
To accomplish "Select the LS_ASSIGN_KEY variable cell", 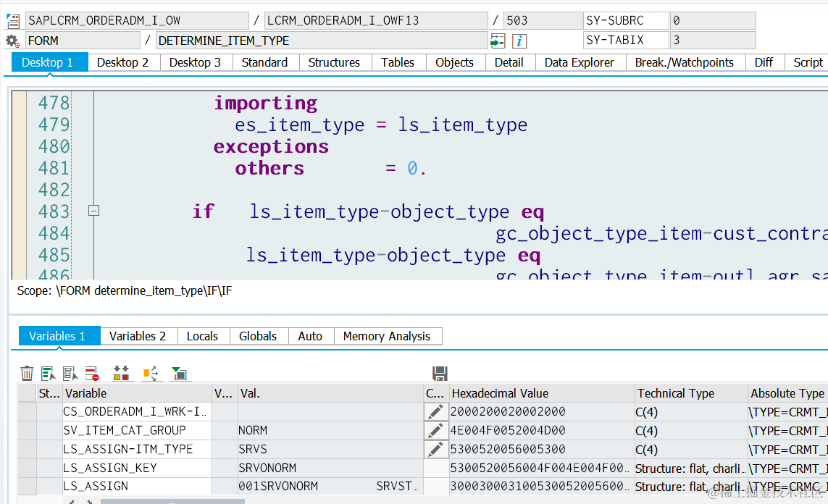I will (137, 468).
